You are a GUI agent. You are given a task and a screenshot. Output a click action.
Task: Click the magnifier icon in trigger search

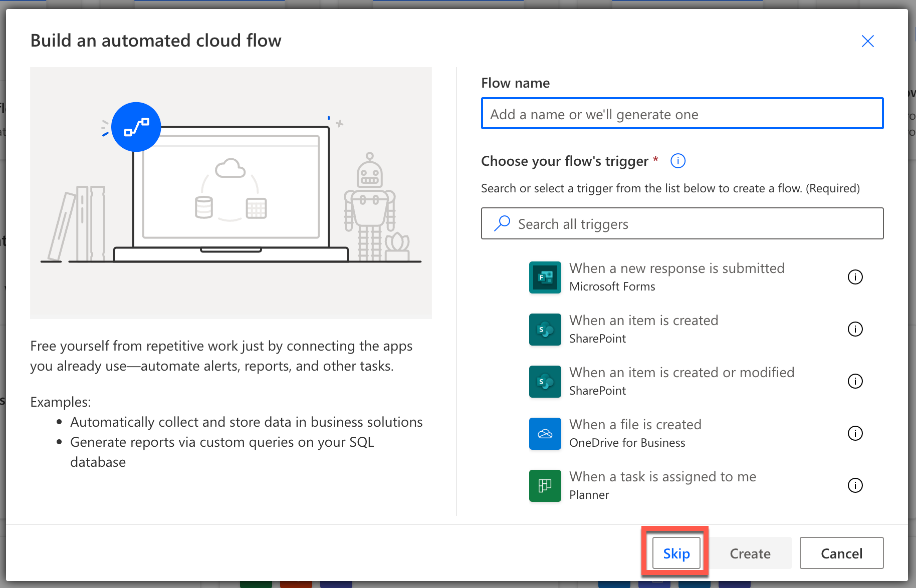(x=502, y=223)
